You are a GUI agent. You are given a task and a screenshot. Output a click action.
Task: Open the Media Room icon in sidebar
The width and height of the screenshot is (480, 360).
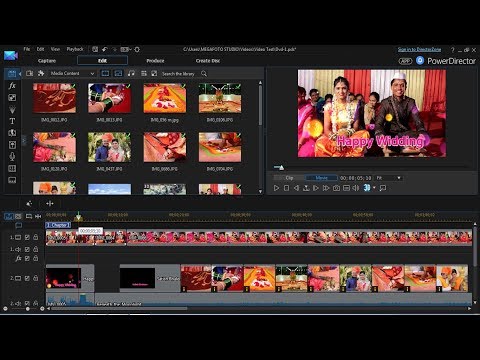pos(12,74)
